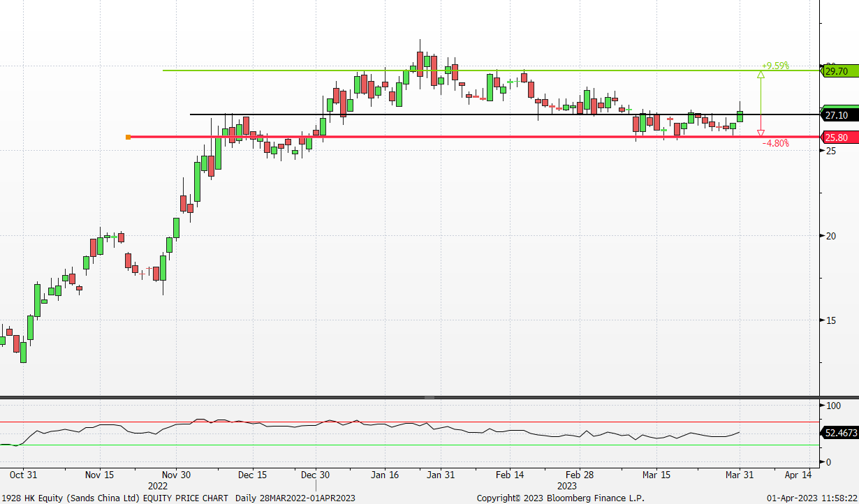This screenshot has height=504, width=859.
Task: Click the Nov 15 date label
Action: pyautogui.click(x=98, y=475)
